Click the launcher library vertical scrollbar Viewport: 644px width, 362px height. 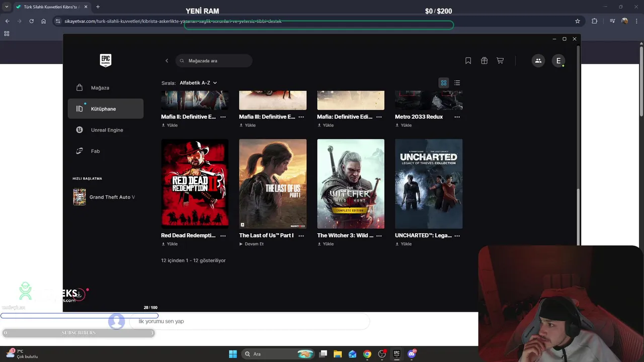point(579,216)
